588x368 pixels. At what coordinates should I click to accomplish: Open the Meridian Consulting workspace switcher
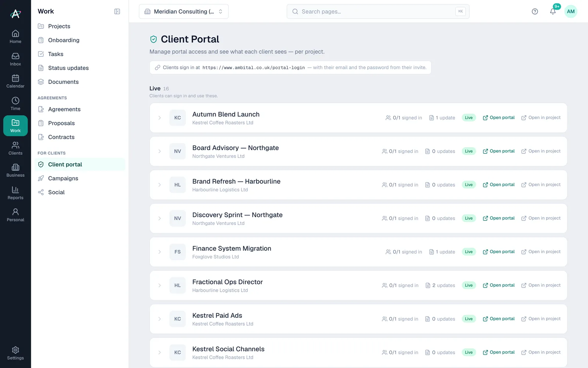pos(184,11)
